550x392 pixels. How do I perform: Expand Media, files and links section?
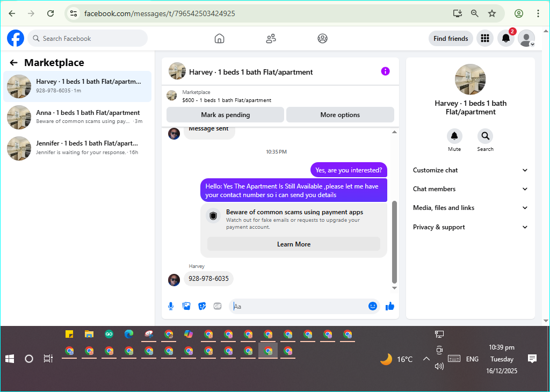tap(470, 208)
